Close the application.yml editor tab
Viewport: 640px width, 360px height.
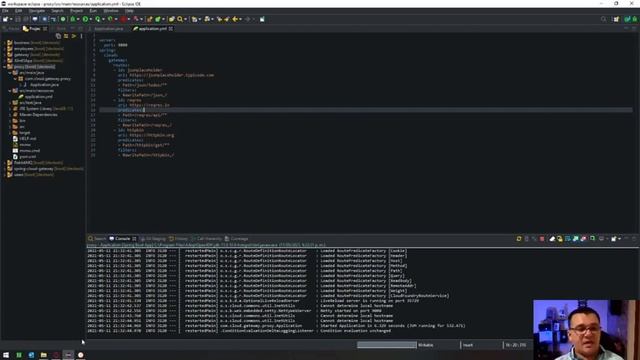point(171,29)
